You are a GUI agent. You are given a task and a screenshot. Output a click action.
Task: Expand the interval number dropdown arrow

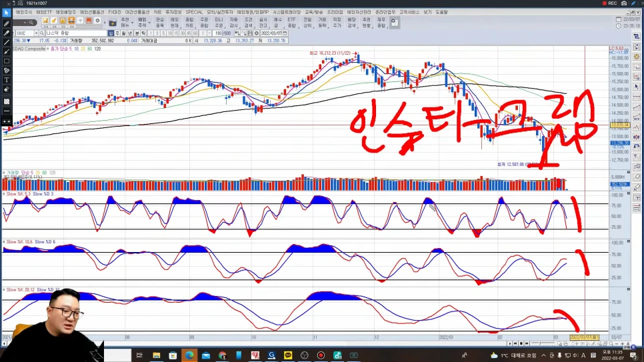[209, 33]
